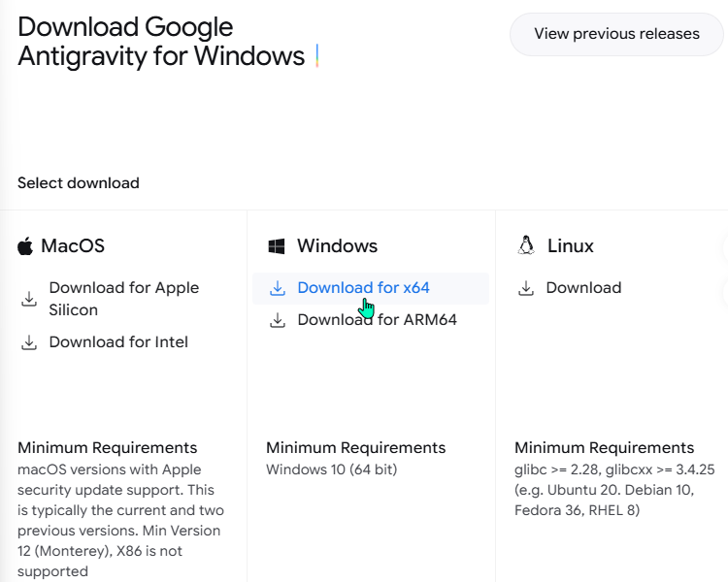Click the Windows column heading text
728x582 pixels.
tap(337, 246)
